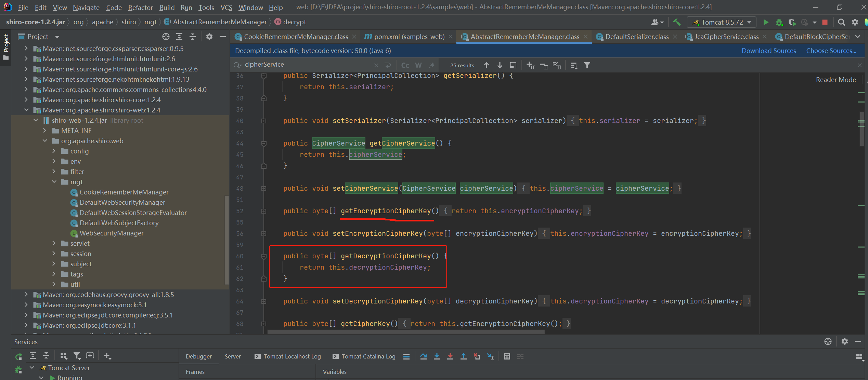Click the Search Everywhere magnifier icon
Viewport: 868px width, 380px height.
click(x=841, y=22)
